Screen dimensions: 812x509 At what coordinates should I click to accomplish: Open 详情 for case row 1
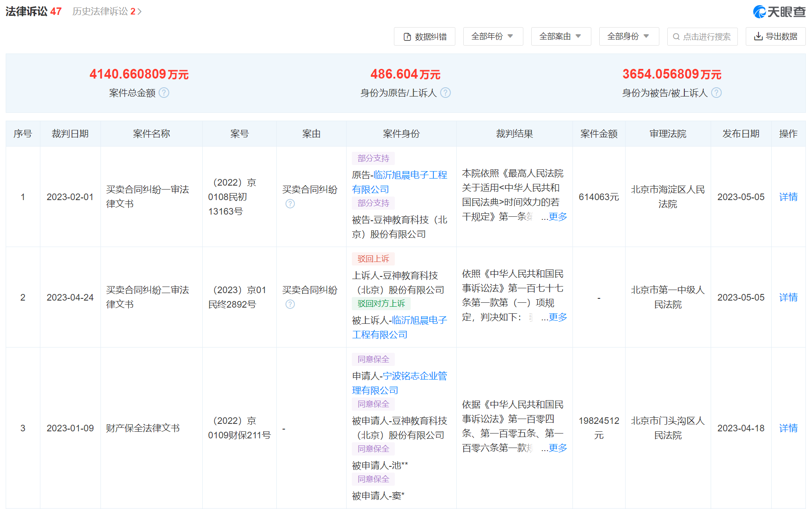[788, 197]
